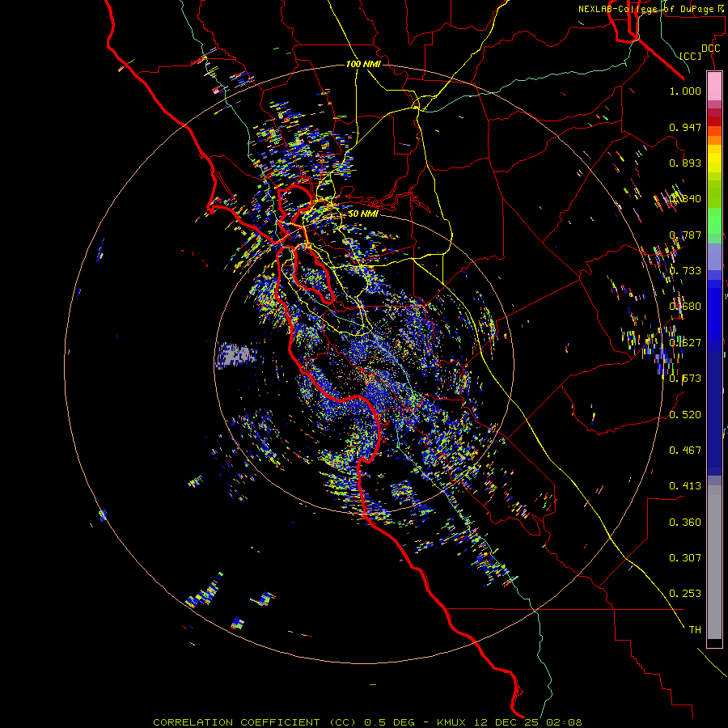
Task: Click the [CC] units label
Action: pyautogui.click(x=691, y=56)
